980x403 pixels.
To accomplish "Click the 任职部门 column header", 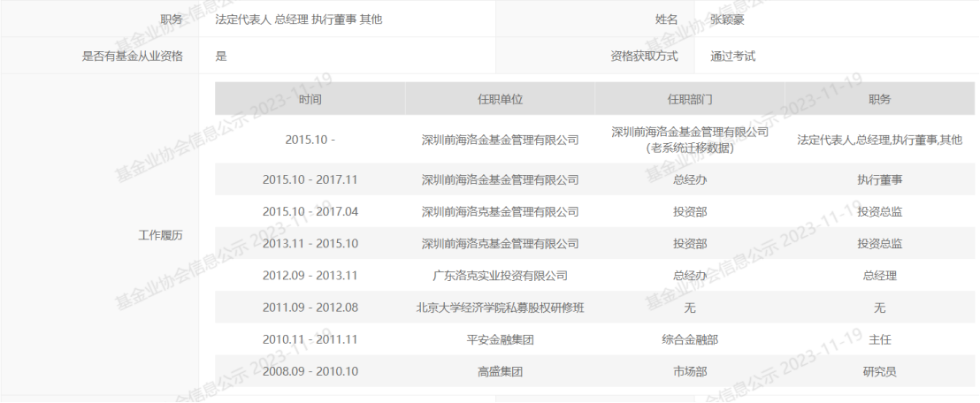I will pyautogui.click(x=690, y=99).
